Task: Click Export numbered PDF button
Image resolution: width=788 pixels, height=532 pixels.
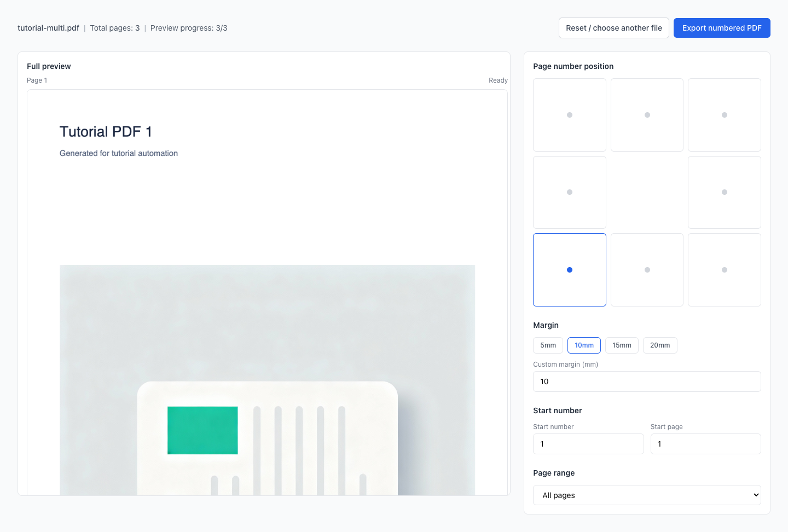Action: pos(721,28)
